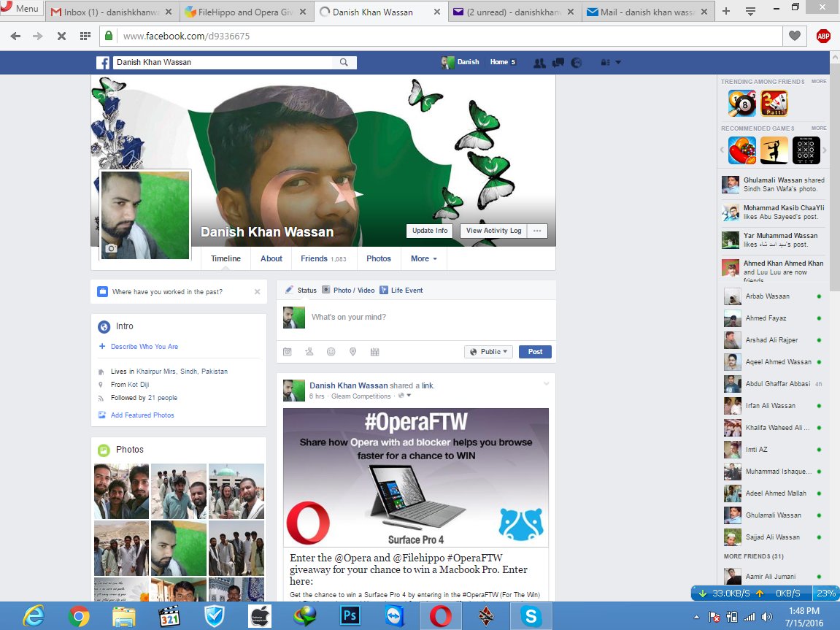The width and height of the screenshot is (840, 630).
Task: Open Danish profile link in header
Action: point(461,62)
